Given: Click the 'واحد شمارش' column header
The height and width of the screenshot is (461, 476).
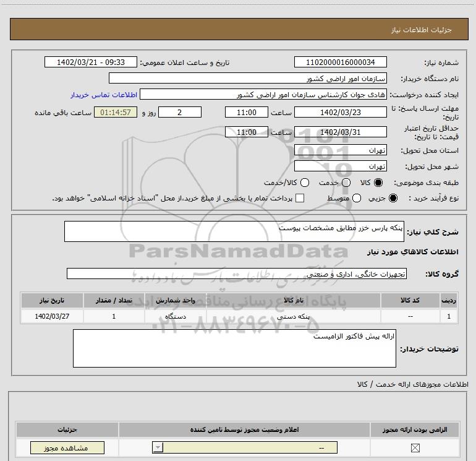Looking at the screenshot, I should [175, 300].
